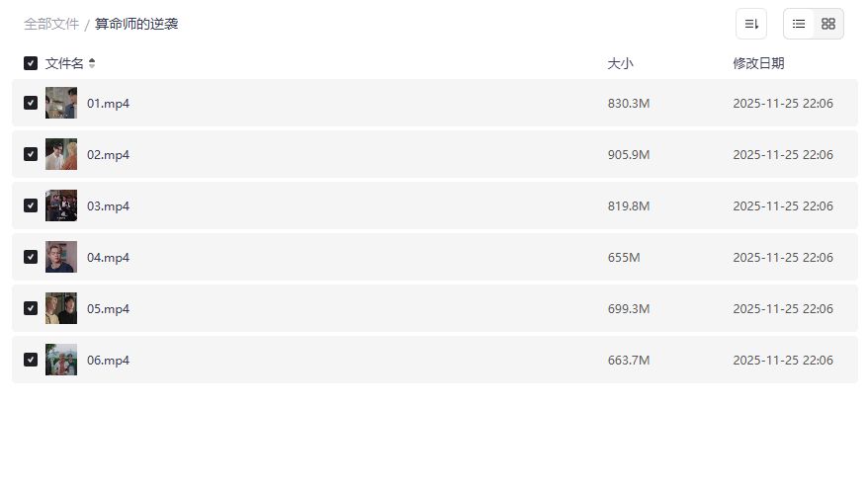This screenshot has height=489, width=868.
Task: Click the 修改日期 column header
Action: tap(758, 63)
